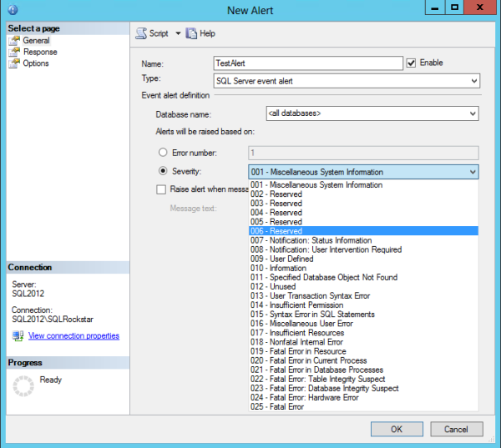
Task: Choose 007 - Notification: Status Information
Action: pos(363,240)
